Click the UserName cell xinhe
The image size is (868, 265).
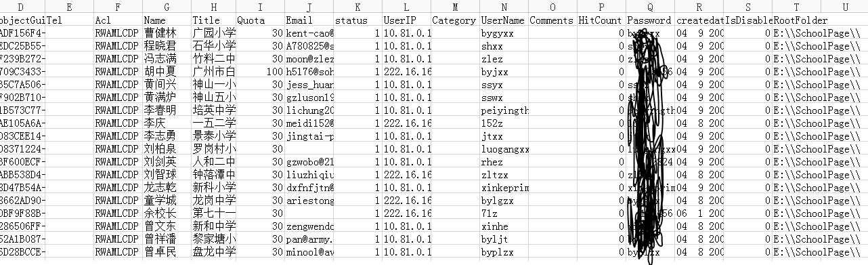tap(504, 226)
